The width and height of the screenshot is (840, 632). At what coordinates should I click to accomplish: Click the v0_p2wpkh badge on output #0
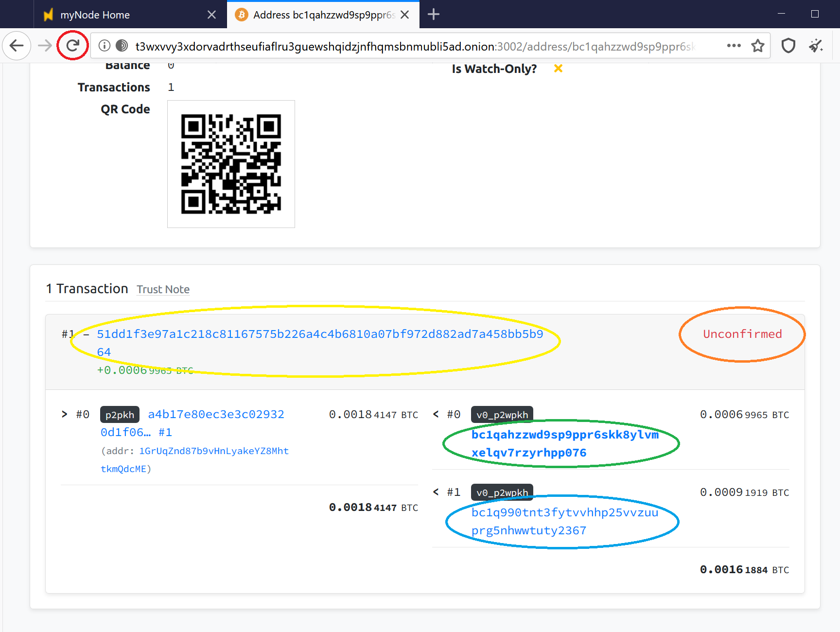[502, 415]
